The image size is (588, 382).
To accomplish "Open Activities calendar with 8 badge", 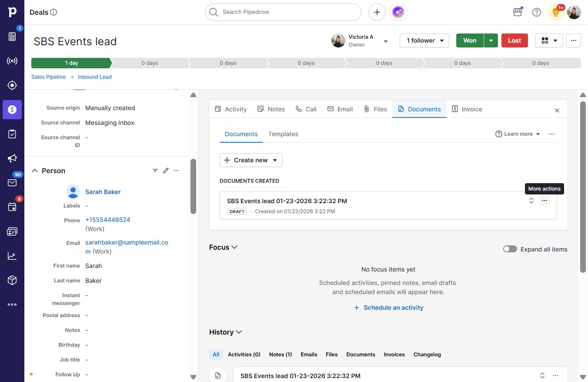I will (x=12, y=207).
